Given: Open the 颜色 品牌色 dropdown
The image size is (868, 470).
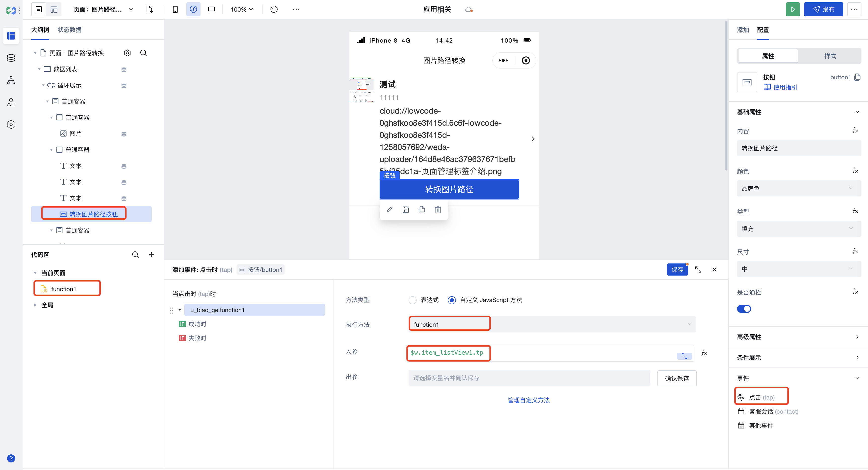Looking at the screenshot, I should tap(799, 189).
